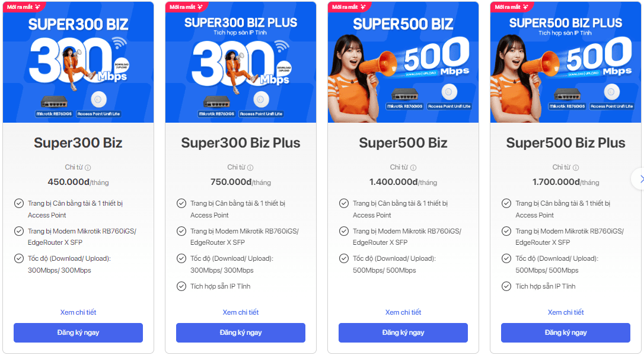The height and width of the screenshot is (355, 644).
Task: Open Xem chi tiết for Super300 Biz
Action: [x=78, y=312]
